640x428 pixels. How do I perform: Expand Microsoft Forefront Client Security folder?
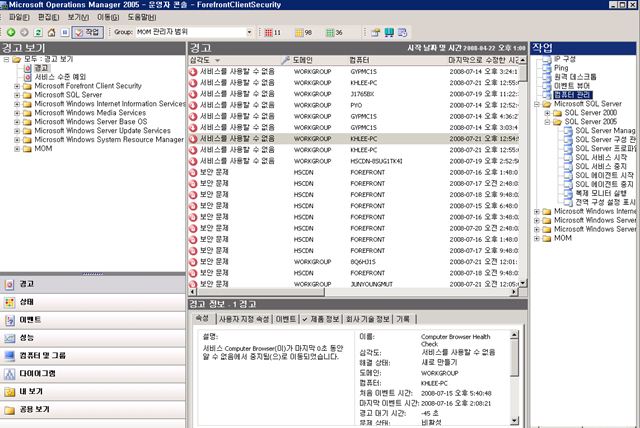click(17, 86)
